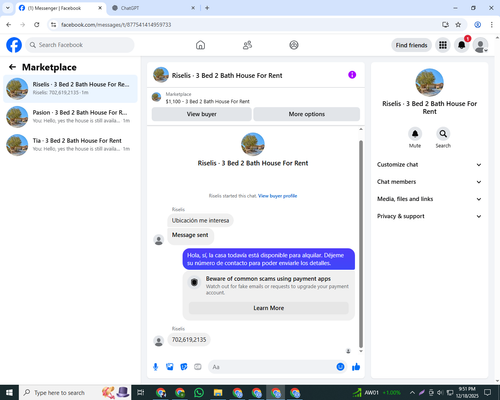Choose a GIF in composer
The image size is (500, 400).
[x=198, y=367]
